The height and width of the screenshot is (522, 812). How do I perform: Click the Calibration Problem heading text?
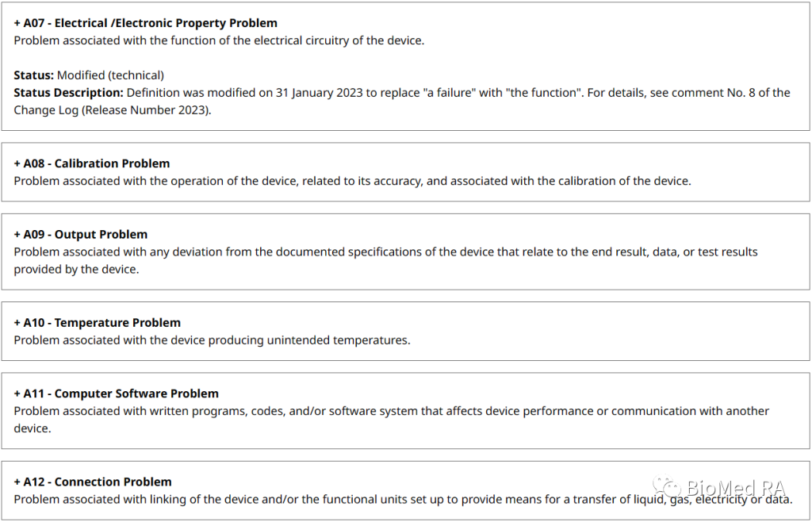(x=112, y=163)
